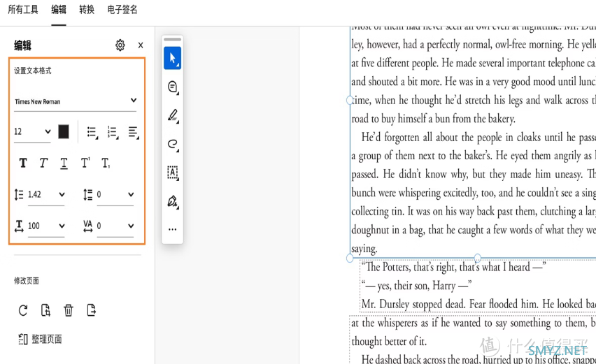Click the bottom-left text box corner handle
This screenshot has width=596, height=364.
(x=350, y=258)
